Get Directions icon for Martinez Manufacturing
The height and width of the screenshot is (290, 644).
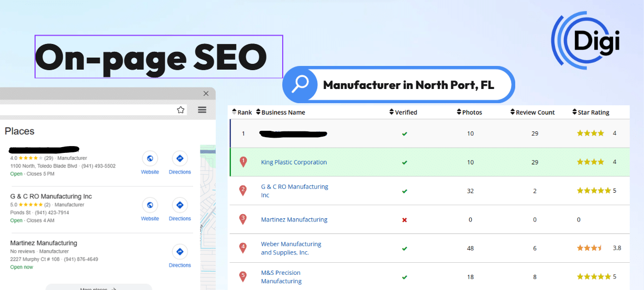pyautogui.click(x=180, y=252)
